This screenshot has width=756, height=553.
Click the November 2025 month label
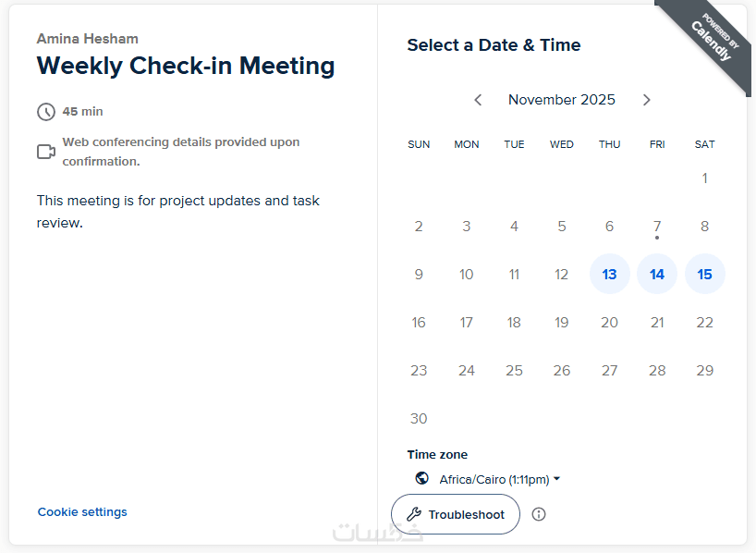point(562,100)
